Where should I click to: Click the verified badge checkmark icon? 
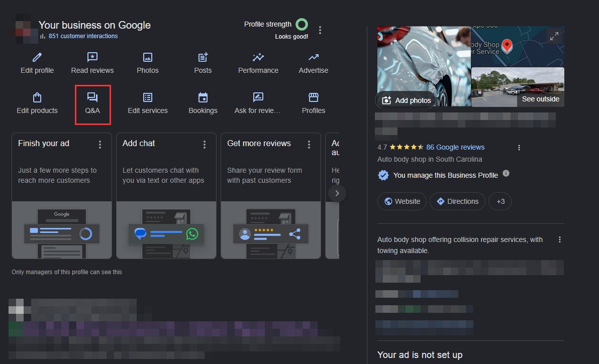pos(383,175)
